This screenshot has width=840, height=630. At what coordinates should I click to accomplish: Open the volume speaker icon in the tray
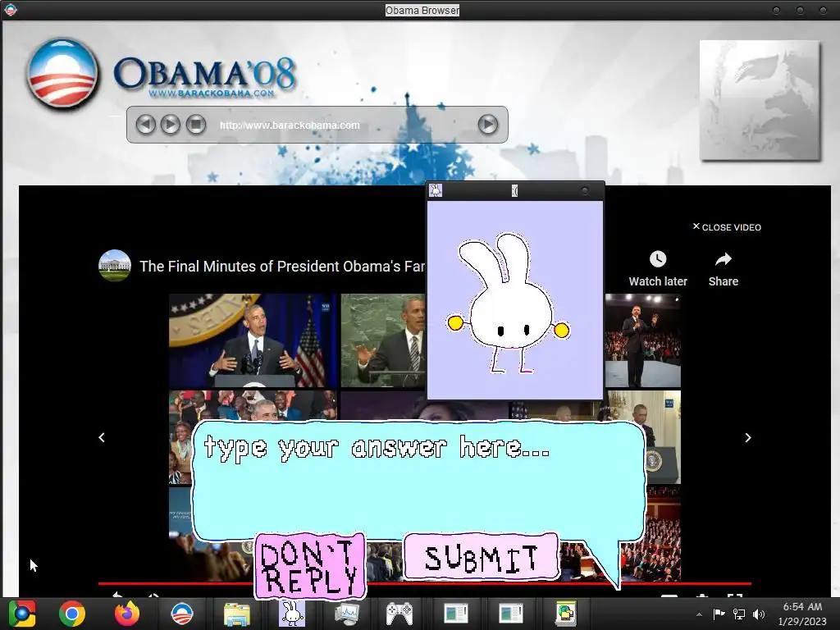coord(759,614)
